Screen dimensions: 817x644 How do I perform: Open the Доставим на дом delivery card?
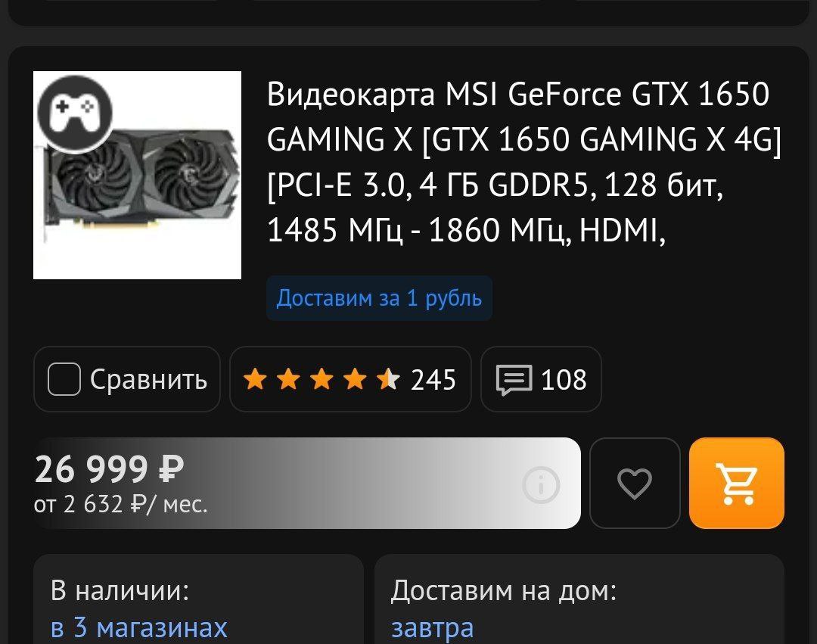(579, 599)
